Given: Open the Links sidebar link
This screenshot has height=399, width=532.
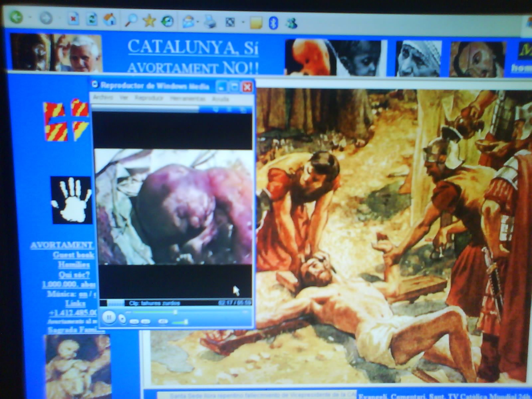Looking at the screenshot, I should [x=75, y=304].
